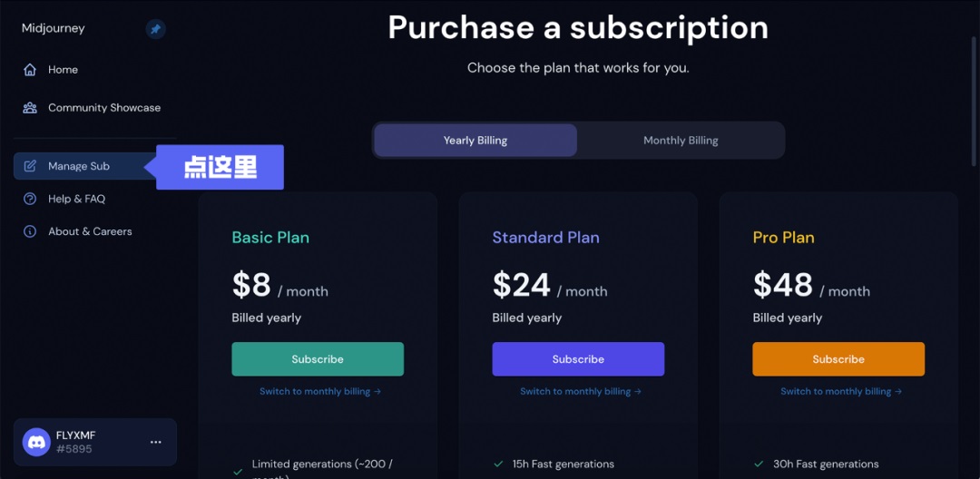
Task: Click the Community Showcase people icon
Action: pyautogui.click(x=30, y=108)
